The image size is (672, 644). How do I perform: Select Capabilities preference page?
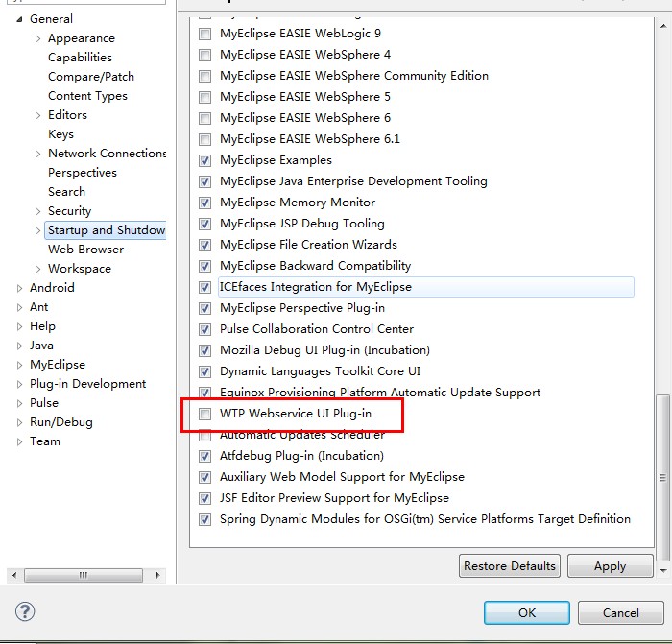(80, 58)
